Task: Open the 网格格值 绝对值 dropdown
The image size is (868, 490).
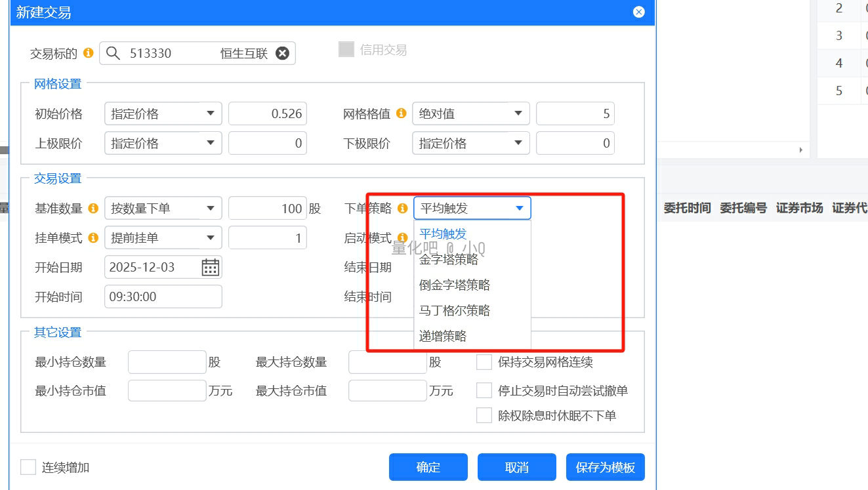Action: (470, 113)
